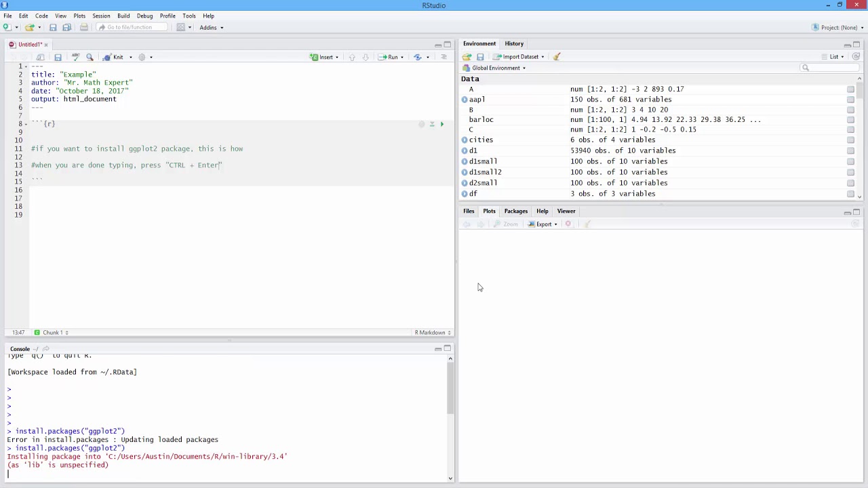Screen dimensions: 868x488
Task: View barloc in data viewer grid icon
Action: [x=850, y=119]
